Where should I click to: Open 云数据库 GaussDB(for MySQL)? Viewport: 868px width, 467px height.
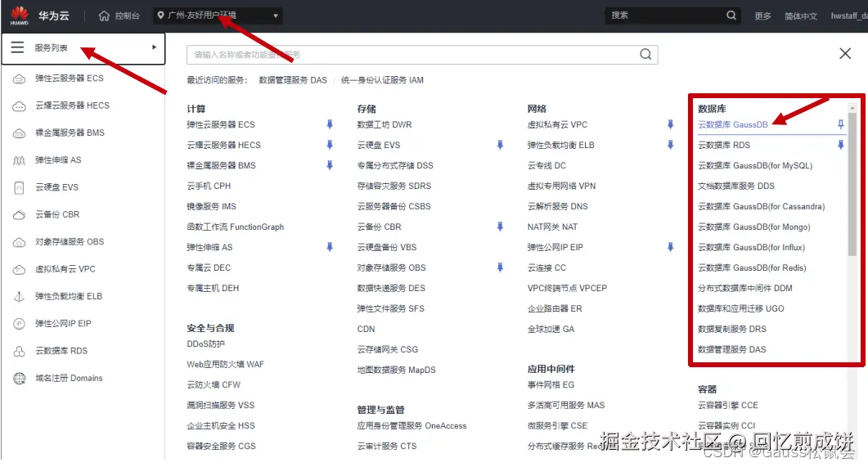755,165
